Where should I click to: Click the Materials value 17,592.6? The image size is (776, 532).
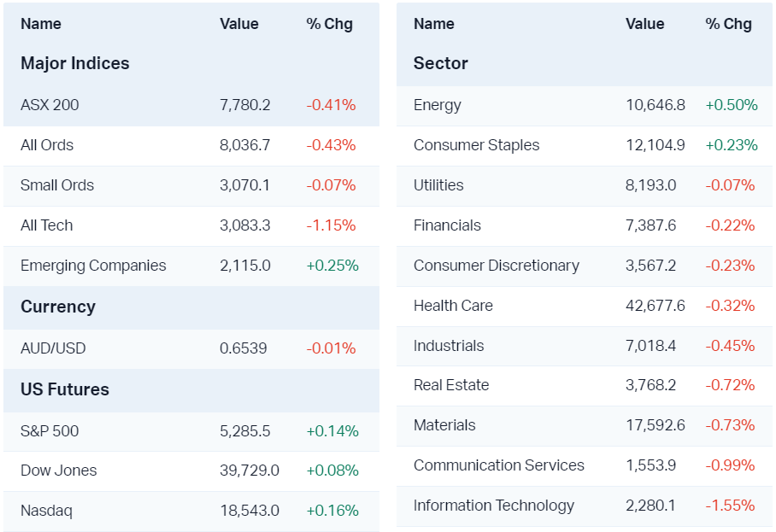pyautogui.click(x=655, y=425)
